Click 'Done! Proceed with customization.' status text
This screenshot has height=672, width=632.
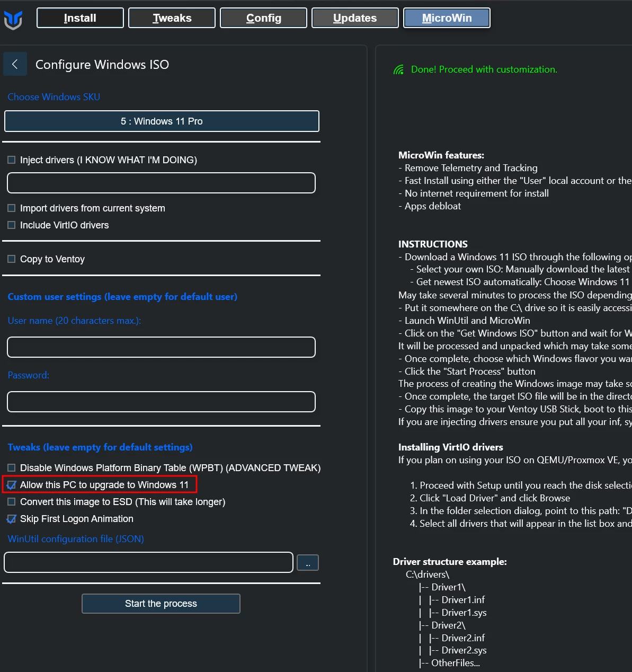484,69
